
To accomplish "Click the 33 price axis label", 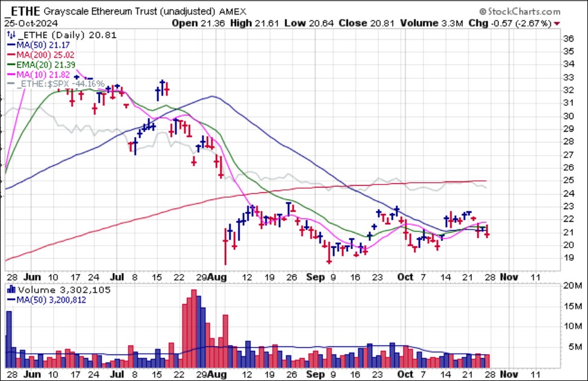I will click(x=569, y=78).
